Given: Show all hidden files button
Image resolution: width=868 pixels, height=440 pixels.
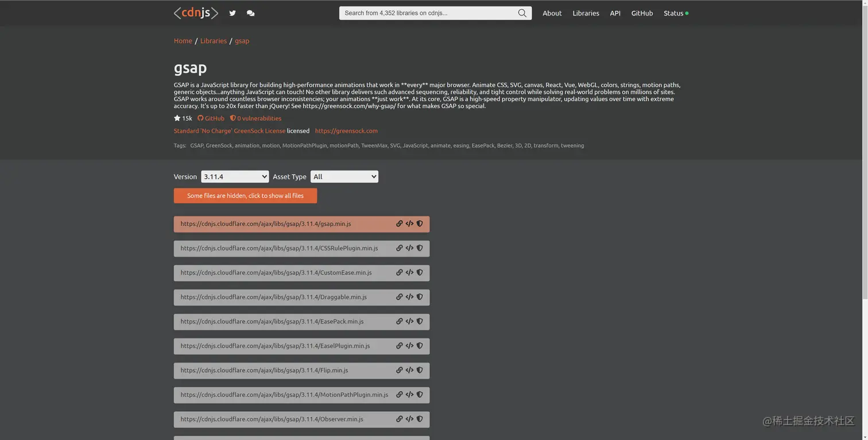Looking at the screenshot, I should click(x=245, y=196).
